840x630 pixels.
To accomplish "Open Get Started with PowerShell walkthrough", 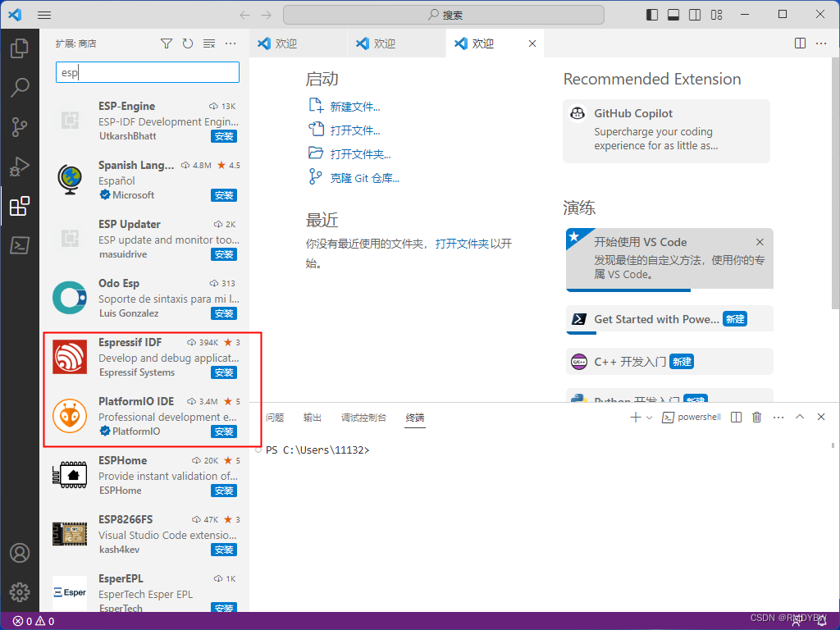I will pyautogui.click(x=669, y=319).
